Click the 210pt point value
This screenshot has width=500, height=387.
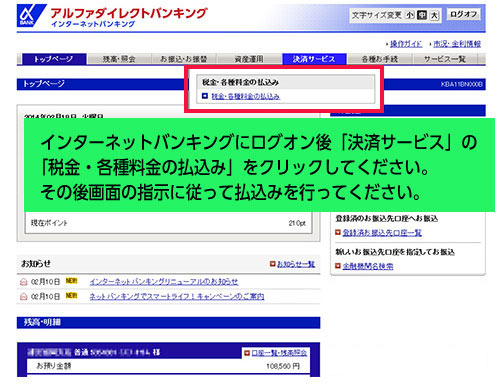pyautogui.click(x=297, y=223)
